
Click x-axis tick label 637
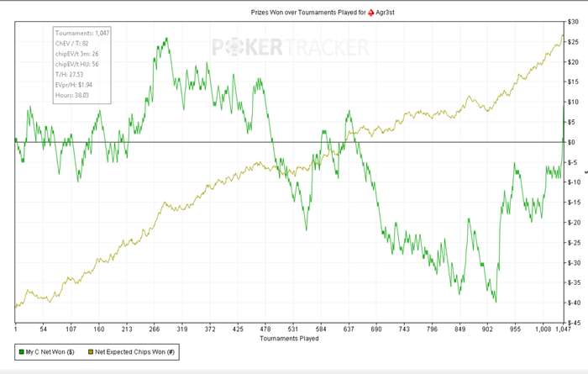click(x=349, y=329)
